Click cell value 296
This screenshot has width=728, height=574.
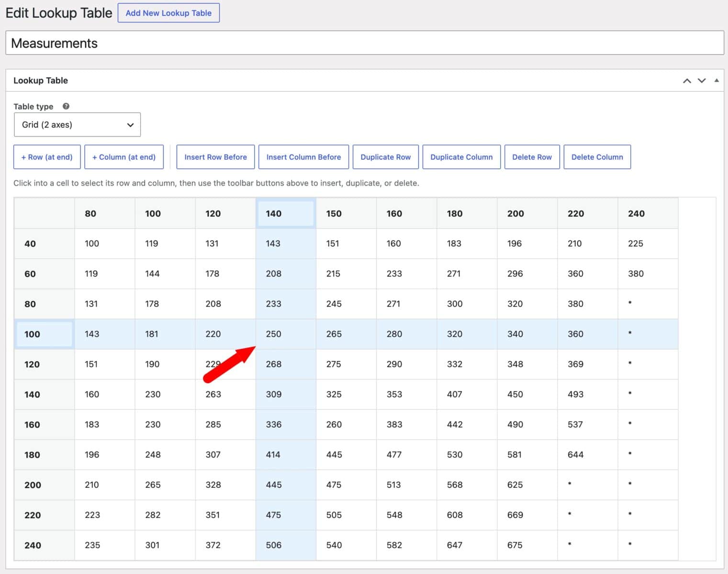coord(527,274)
